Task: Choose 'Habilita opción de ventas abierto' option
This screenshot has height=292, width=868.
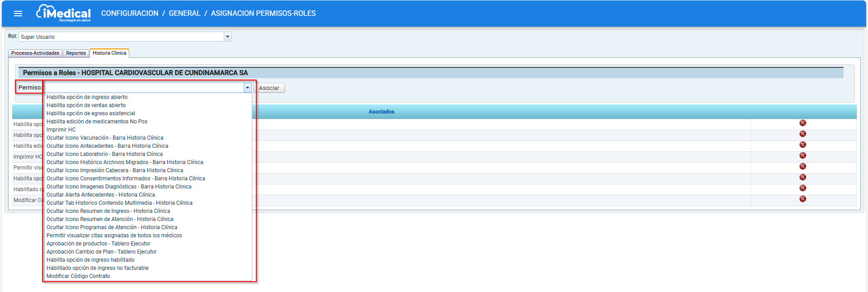Action: pyautogui.click(x=86, y=105)
